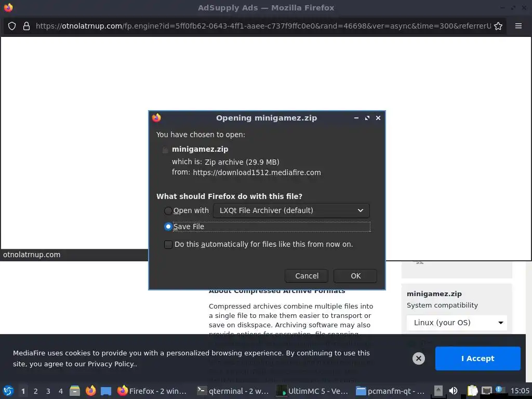Viewport: 532px width, 399px height.
Task: Open the clipboard manager tray icon
Action: [472, 391]
